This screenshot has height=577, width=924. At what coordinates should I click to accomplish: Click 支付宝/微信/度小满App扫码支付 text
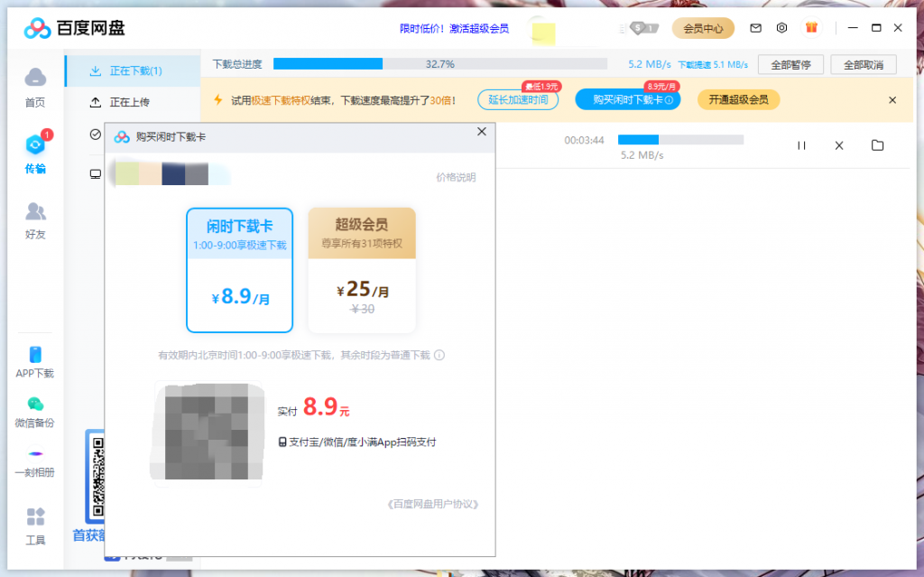point(357,442)
